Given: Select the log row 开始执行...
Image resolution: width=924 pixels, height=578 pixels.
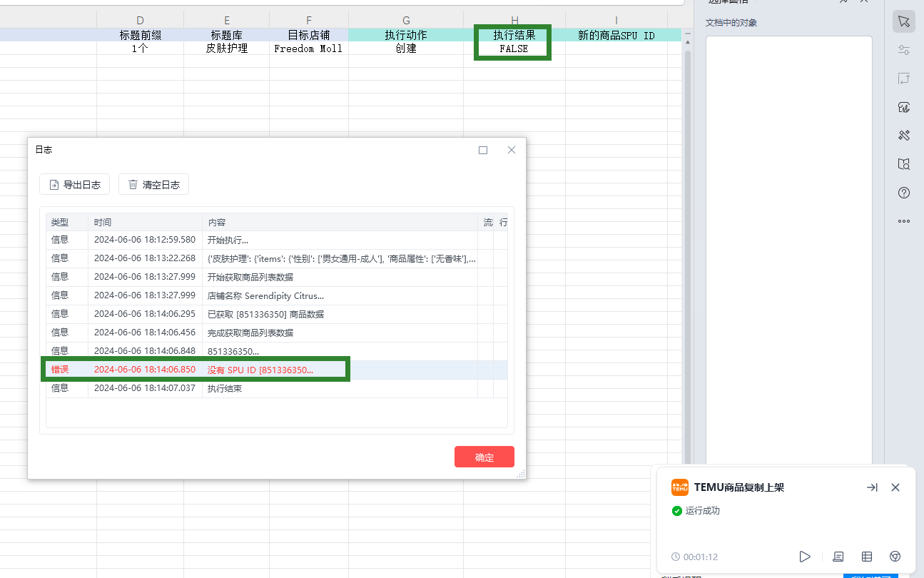Looking at the screenshot, I should click(x=277, y=240).
